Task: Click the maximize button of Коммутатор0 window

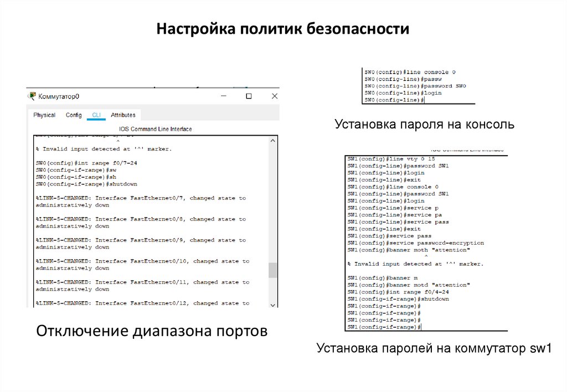Action: (x=248, y=95)
